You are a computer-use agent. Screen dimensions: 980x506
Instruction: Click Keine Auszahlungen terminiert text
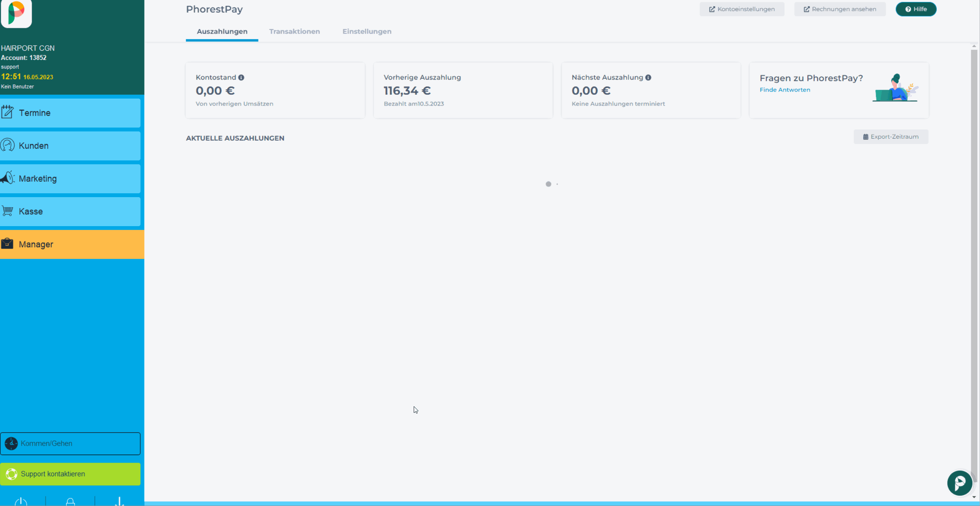(x=618, y=104)
